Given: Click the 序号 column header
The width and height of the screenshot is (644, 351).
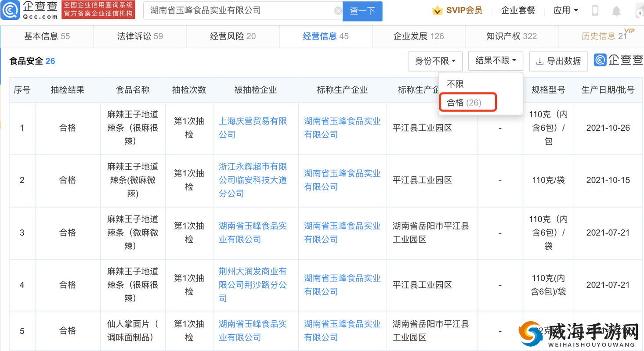Looking at the screenshot, I should click(x=22, y=90).
